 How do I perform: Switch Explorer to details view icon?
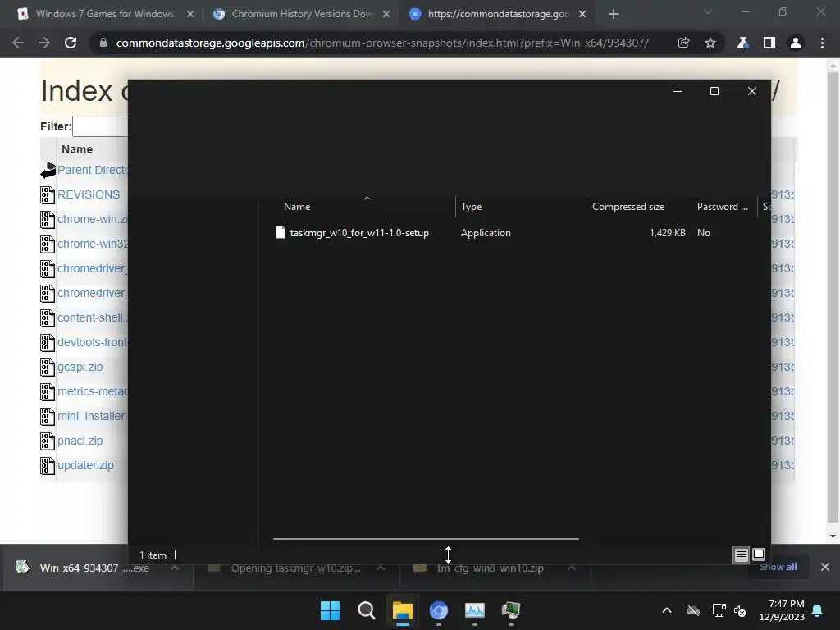click(741, 555)
